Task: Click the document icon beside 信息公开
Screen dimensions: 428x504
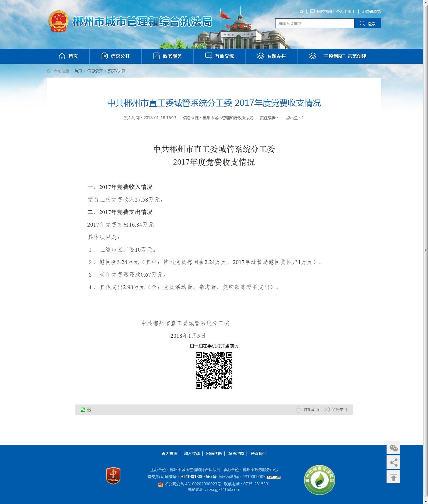Action: pyautogui.click(x=105, y=56)
